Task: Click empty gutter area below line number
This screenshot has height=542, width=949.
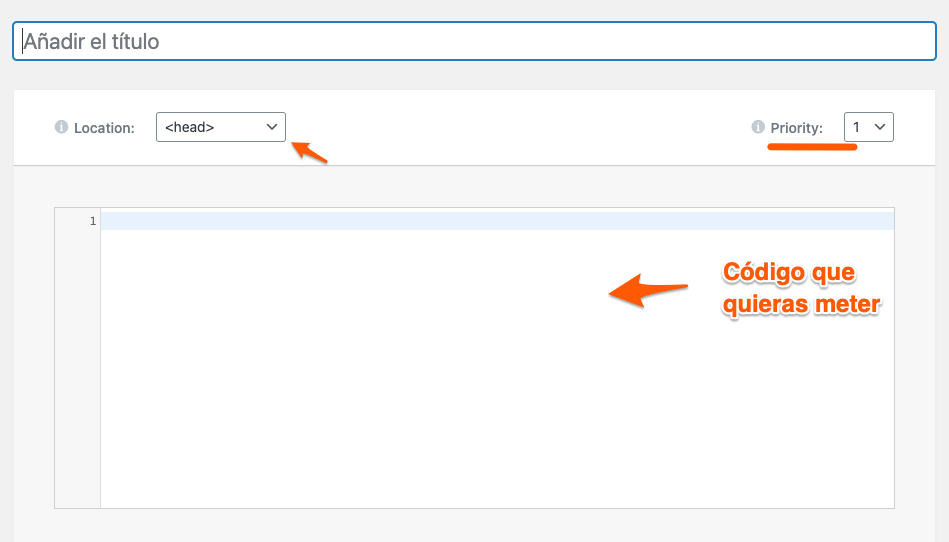Action: [77, 369]
